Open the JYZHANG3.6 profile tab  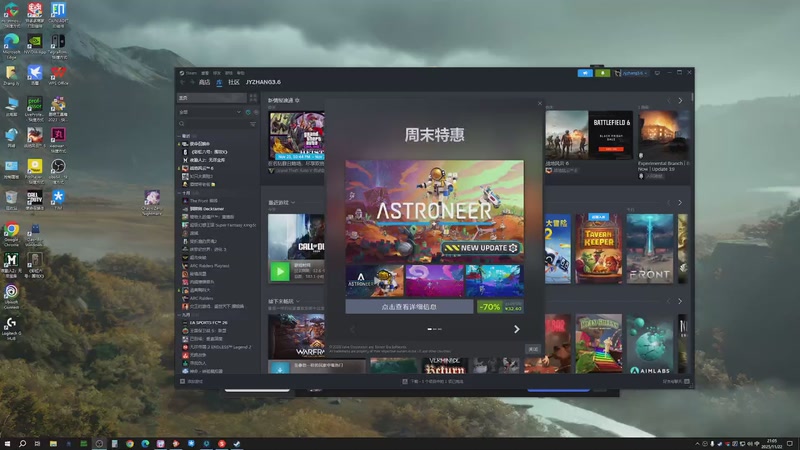tap(263, 82)
